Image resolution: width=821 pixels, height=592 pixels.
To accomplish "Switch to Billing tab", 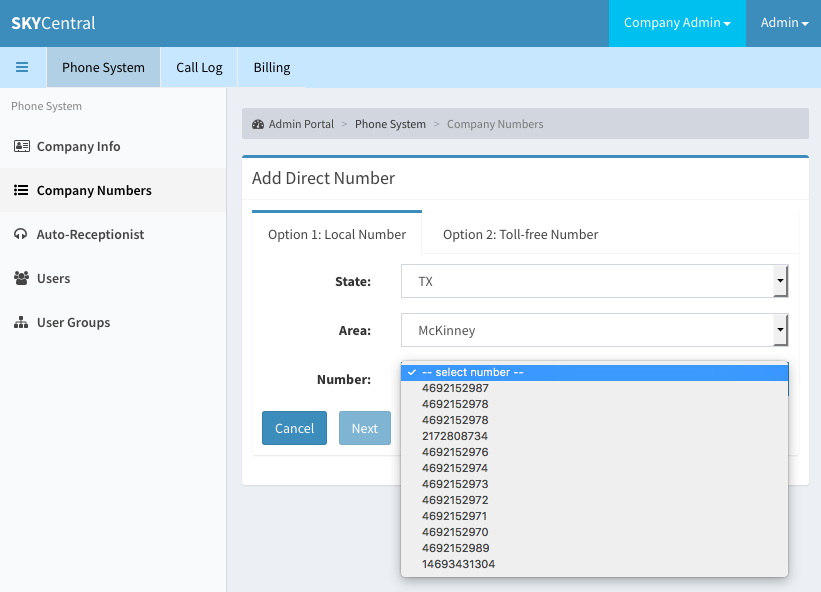I will click(x=272, y=68).
